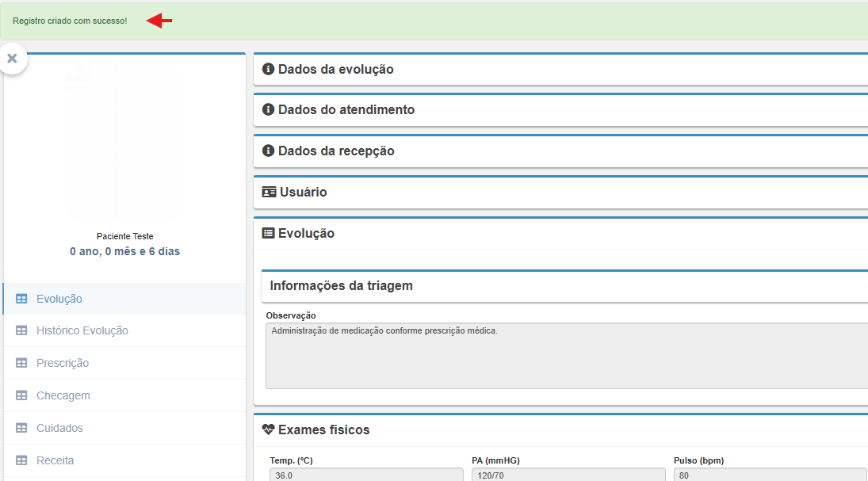
Task: Click the list icon beside Evolução header
Action: coord(269,233)
